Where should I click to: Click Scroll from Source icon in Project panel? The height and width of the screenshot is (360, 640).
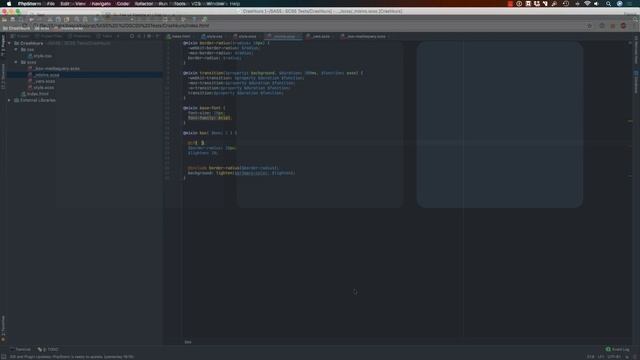click(x=132, y=36)
